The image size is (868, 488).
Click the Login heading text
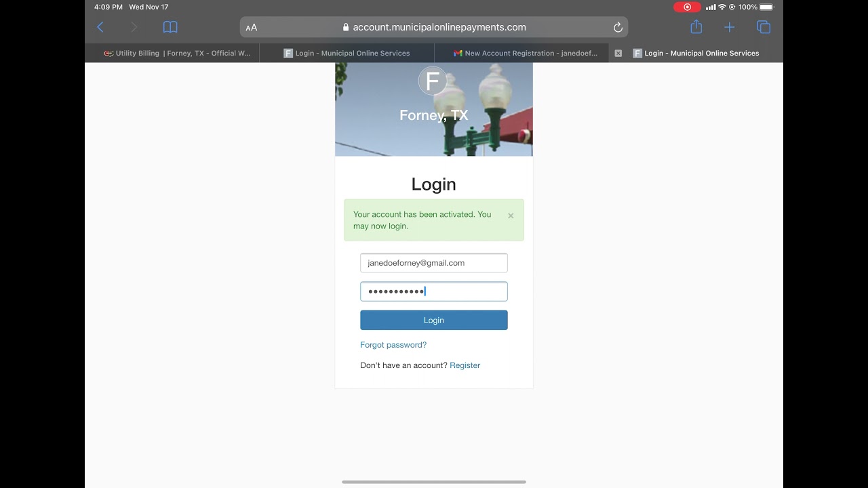[434, 184]
